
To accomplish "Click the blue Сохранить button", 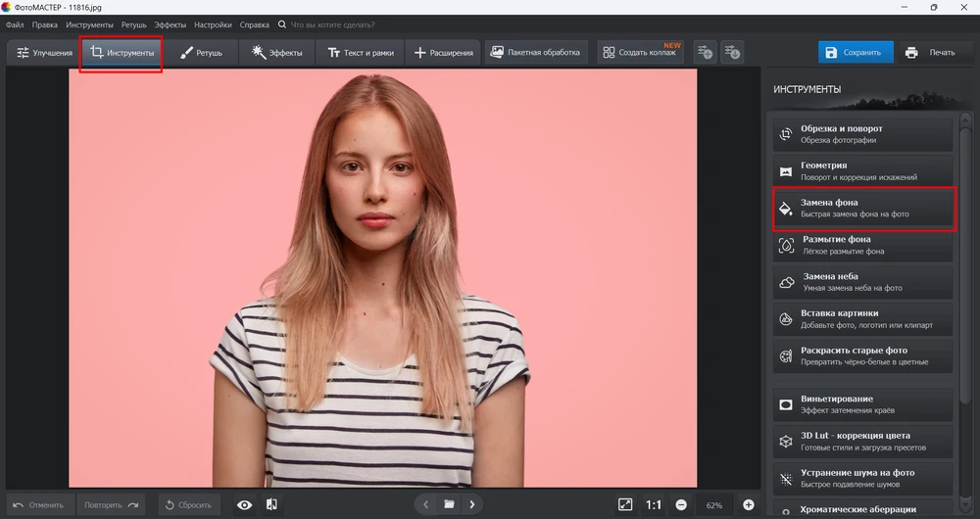I will pos(855,53).
